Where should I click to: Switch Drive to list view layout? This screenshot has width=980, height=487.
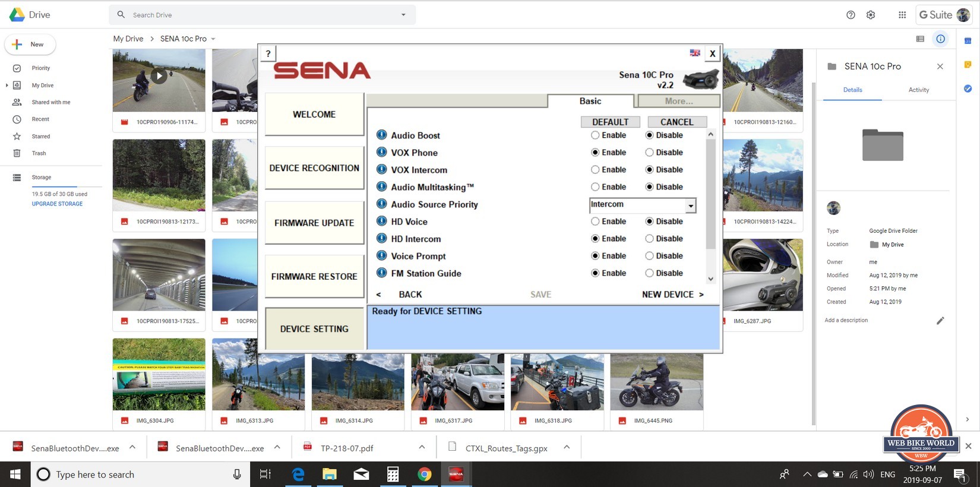pyautogui.click(x=920, y=39)
